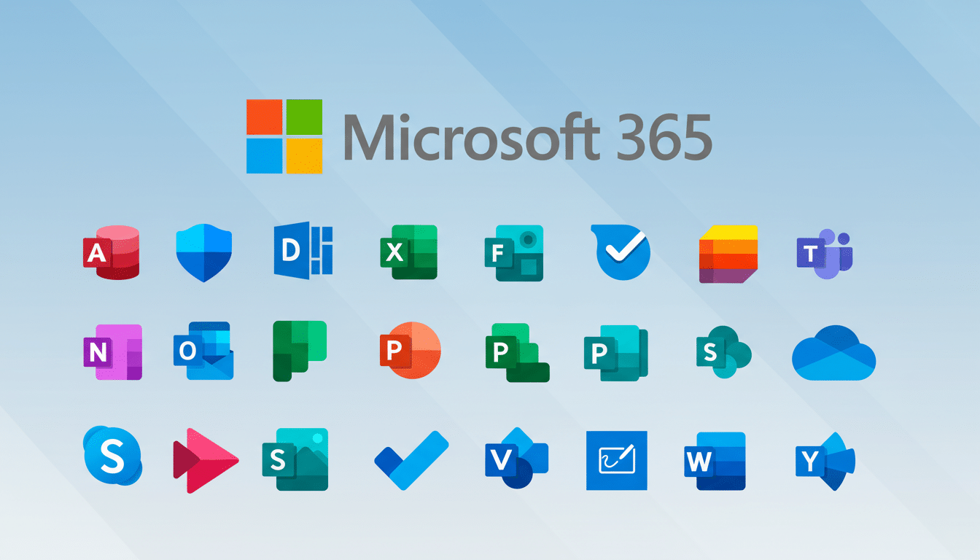Open Microsoft Whiteboard

coord(616,461)
